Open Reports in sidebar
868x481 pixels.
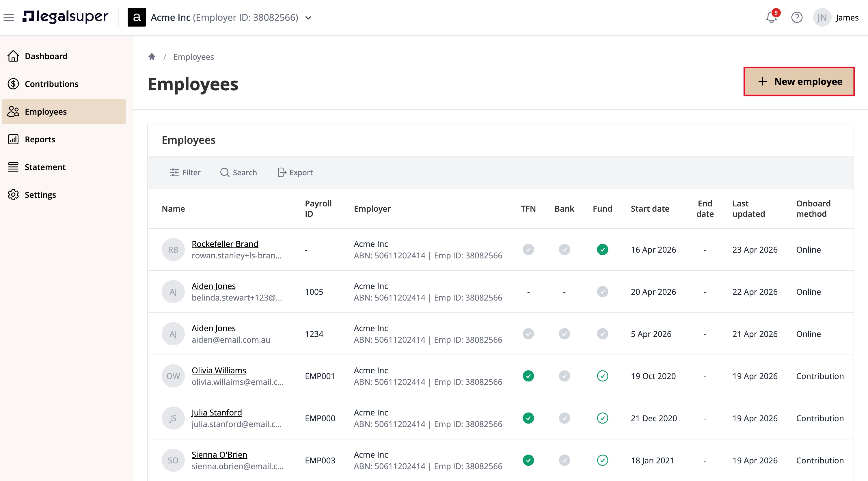pos(64,139)
